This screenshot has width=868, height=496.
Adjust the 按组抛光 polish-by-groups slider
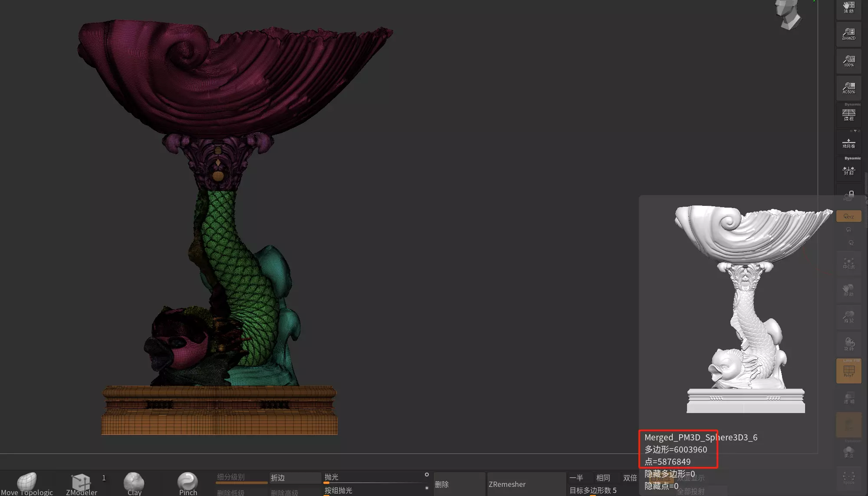[375, 490]
